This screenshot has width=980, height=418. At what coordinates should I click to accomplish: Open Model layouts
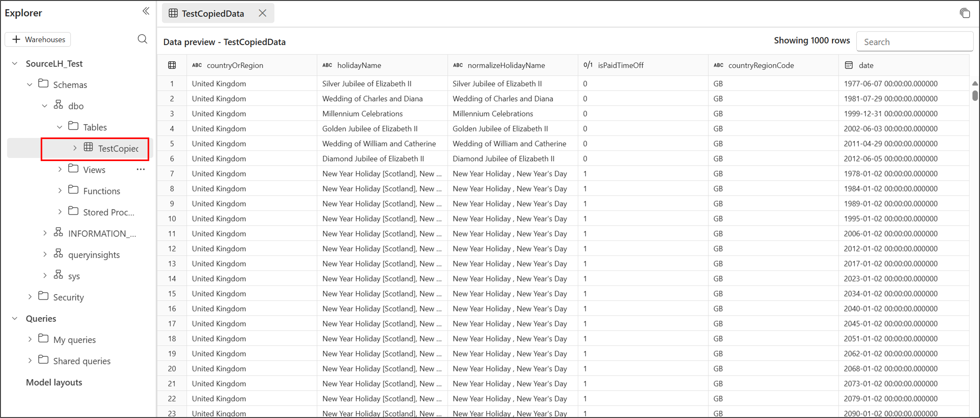pyautogui.click(x=54, y=382)
